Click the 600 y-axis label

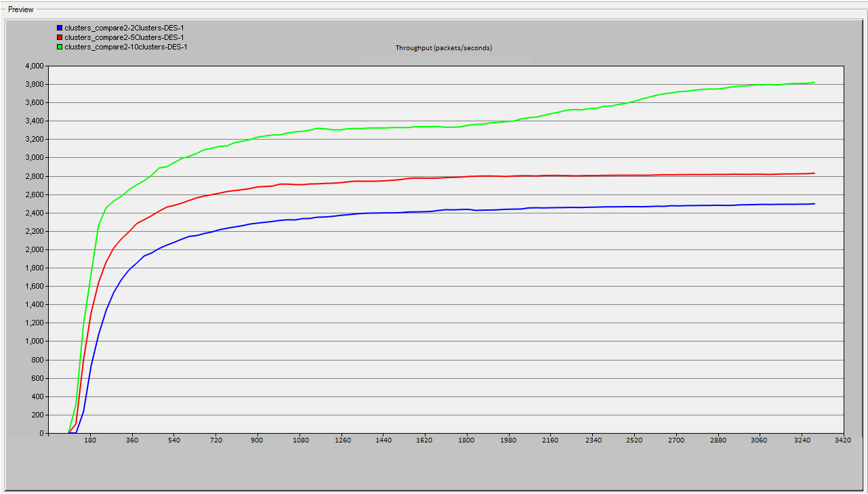(37, 378)
